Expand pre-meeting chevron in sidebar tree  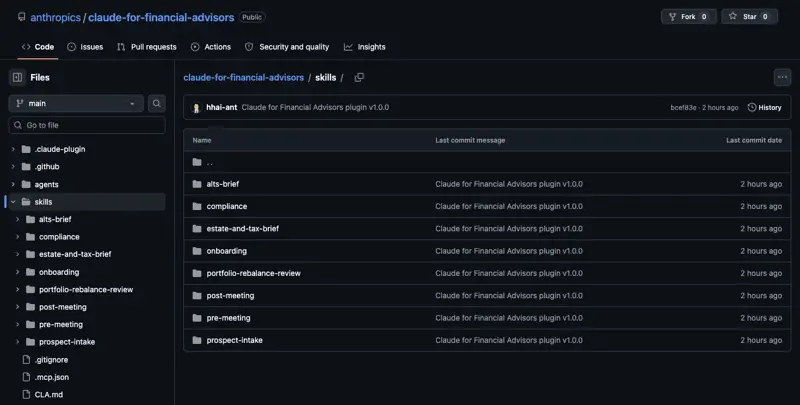17,324
